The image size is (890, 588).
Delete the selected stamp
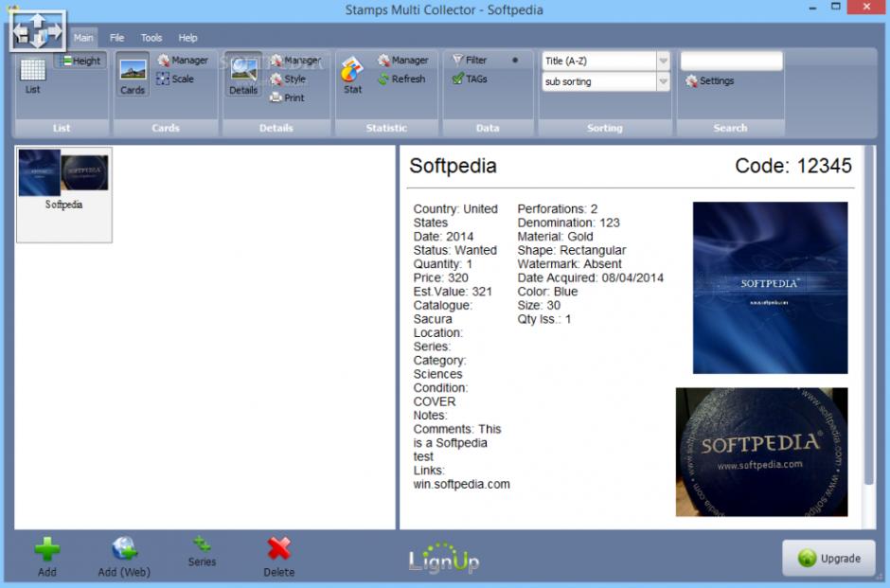278,556
